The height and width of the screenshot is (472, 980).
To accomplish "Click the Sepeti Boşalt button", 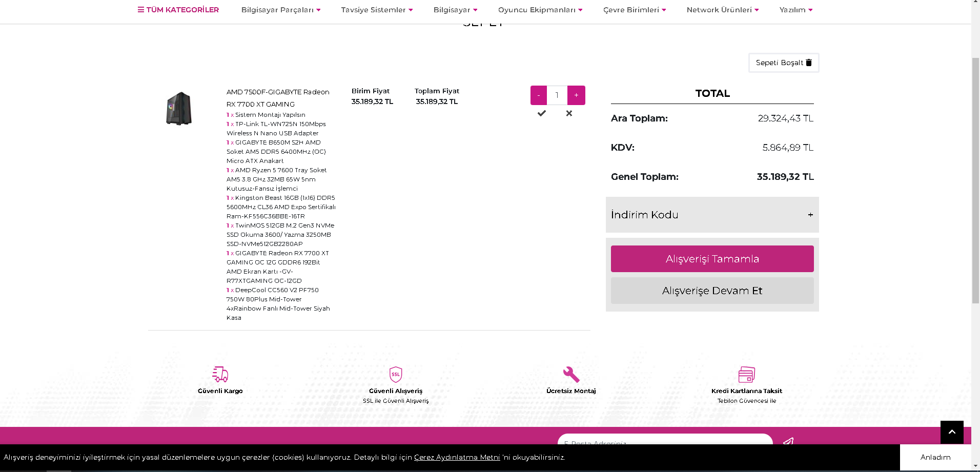I will tap(784, 63).
